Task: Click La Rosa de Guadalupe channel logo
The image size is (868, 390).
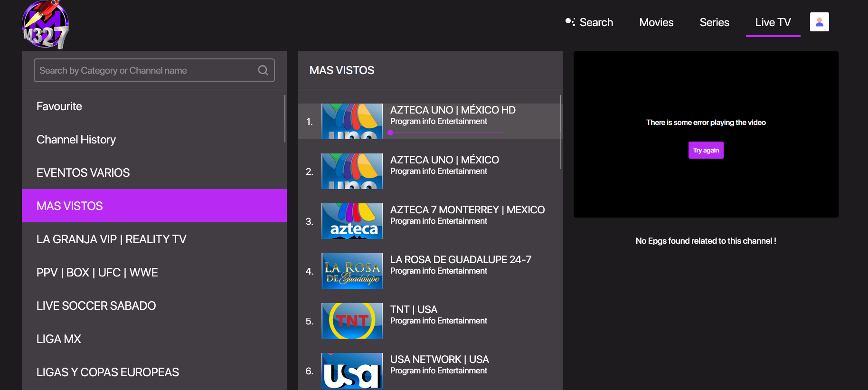Action: (352, 271)
